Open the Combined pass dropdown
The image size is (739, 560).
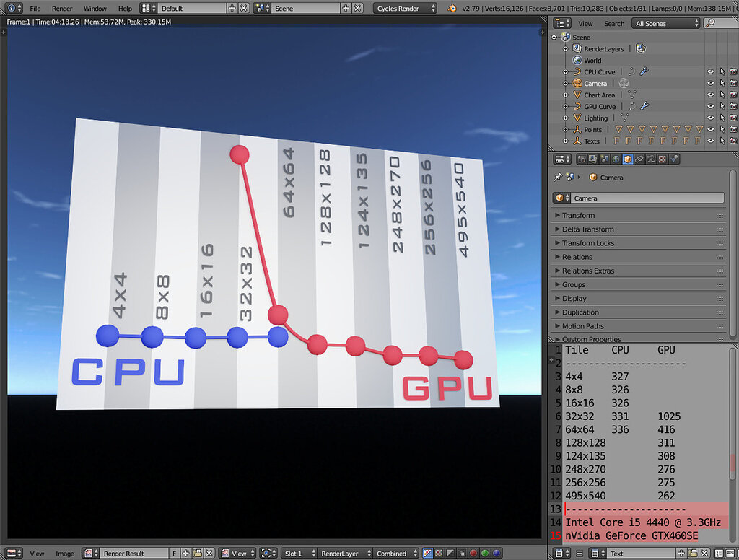point(396,553)
